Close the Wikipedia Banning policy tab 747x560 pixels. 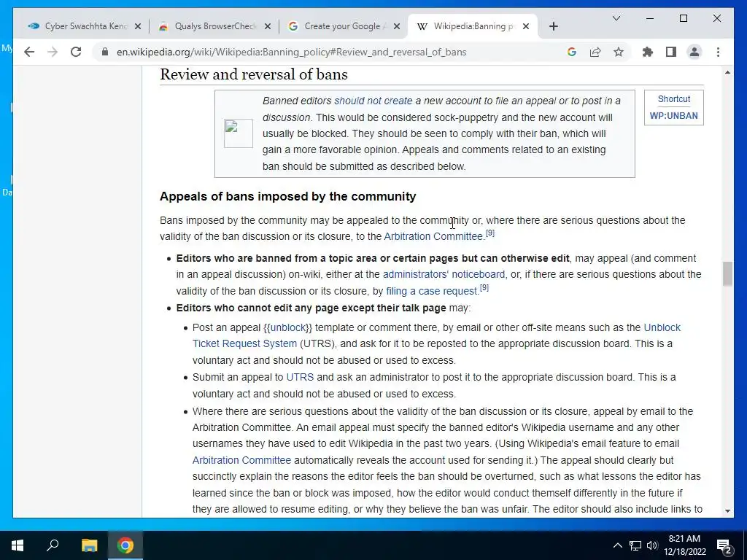click(x=526, y=26)
